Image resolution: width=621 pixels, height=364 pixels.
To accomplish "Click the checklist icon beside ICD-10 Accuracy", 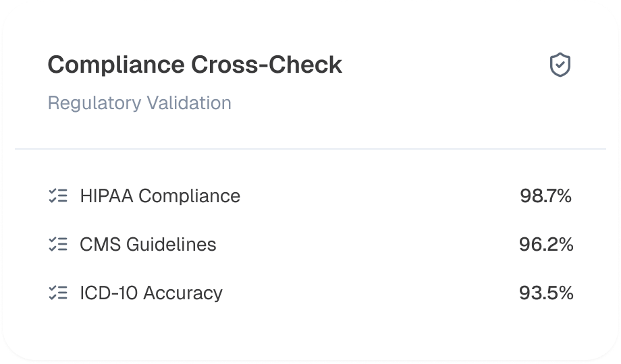I will pos(58,293).
